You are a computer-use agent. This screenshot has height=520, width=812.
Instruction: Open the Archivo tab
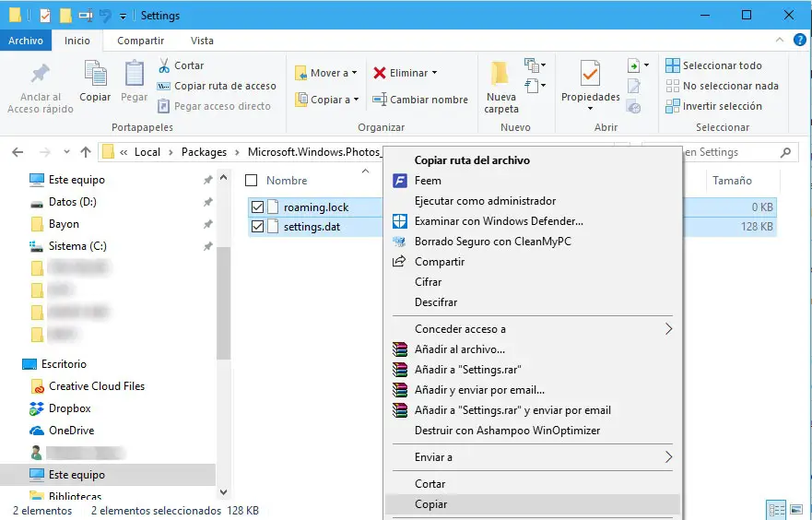(26, 41)
